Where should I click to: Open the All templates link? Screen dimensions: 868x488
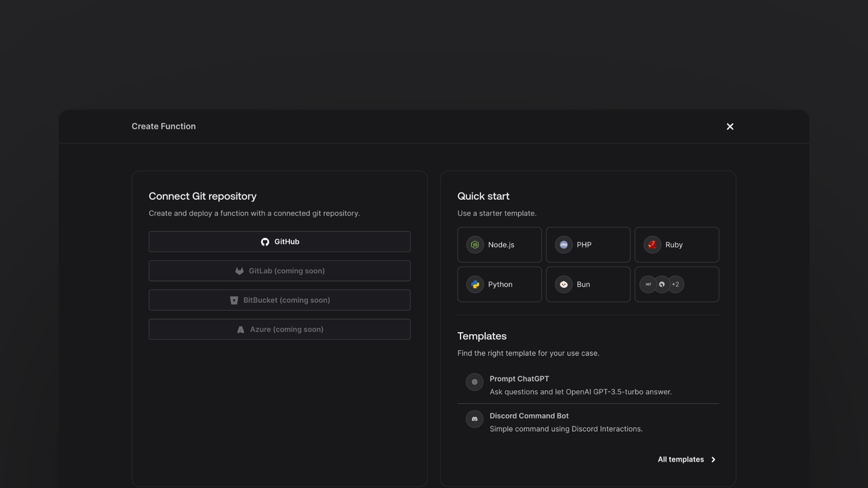click(687, 460)
